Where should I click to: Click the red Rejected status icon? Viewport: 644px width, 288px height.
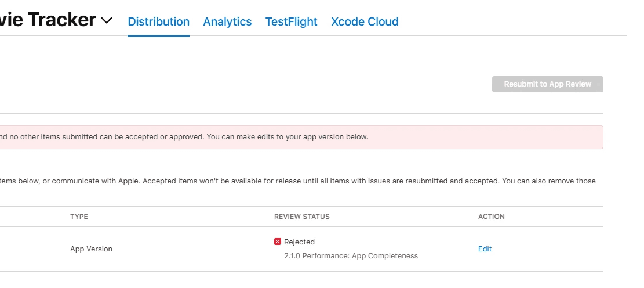278,242
